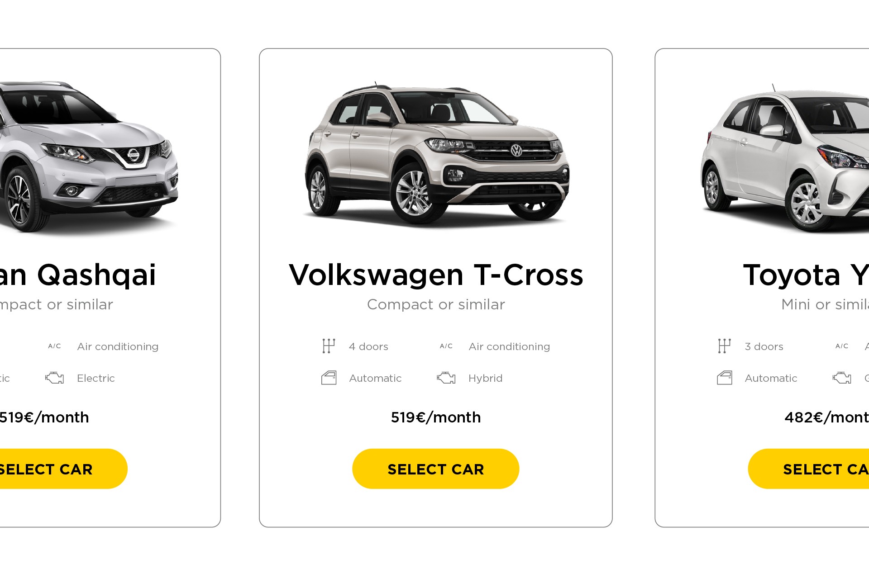Screen dimensions: 869x588
Task: Open the Volkswagen T-Cross car image
Action: [437, 154]
